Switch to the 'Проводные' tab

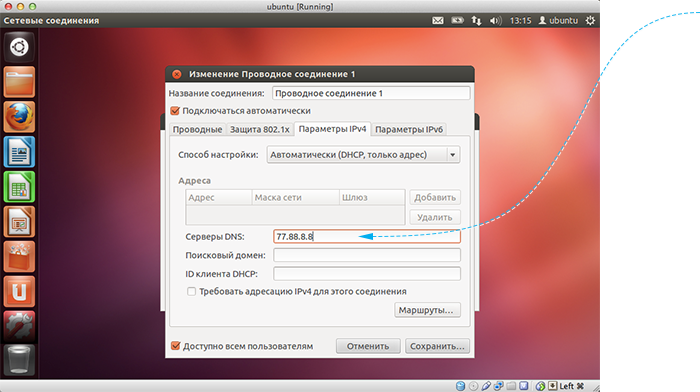[x=197, y=129]
